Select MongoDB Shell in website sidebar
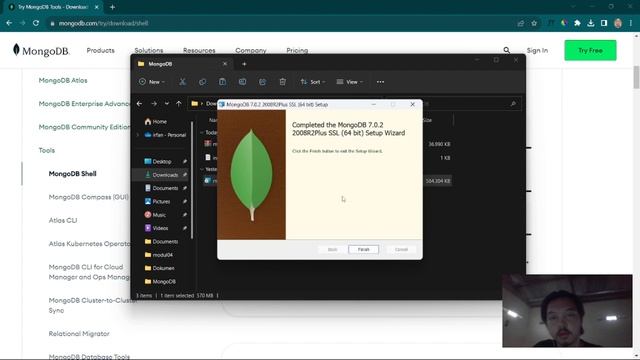This screenshot has width=640, height=360. coord(72,174)
